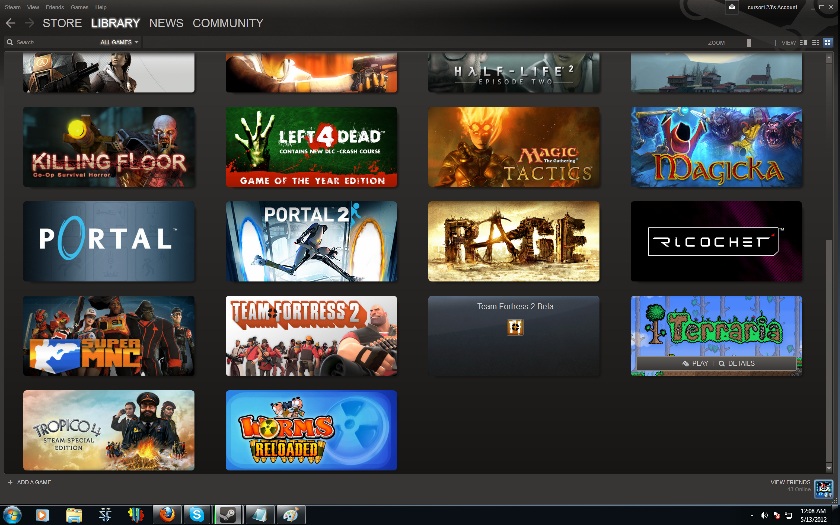Viewport: 840px width, 525px height.
Task: Open the Games menu
Action: (x=79, y=7)
